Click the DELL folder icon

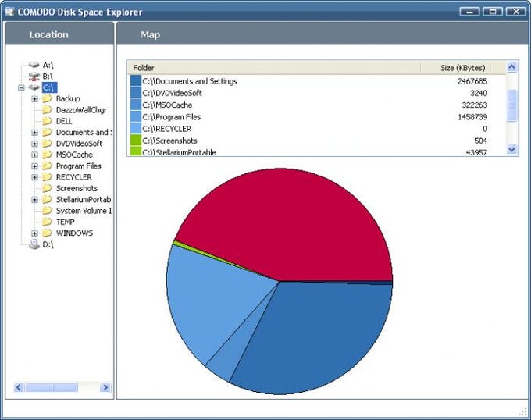tap(47, 121)
